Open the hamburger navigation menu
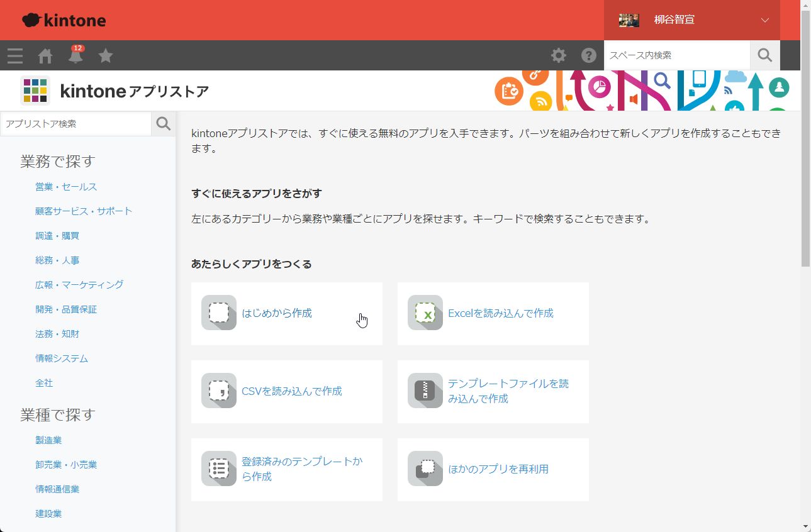 click(x=15, y=56)
